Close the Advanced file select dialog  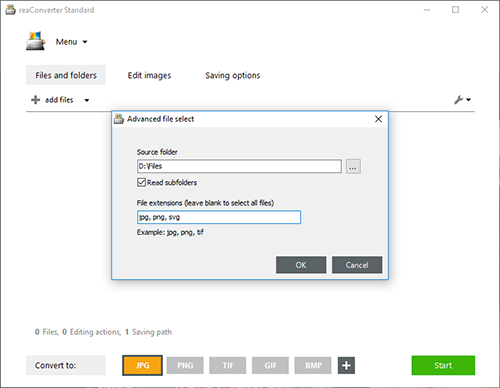tap(378, 119)
